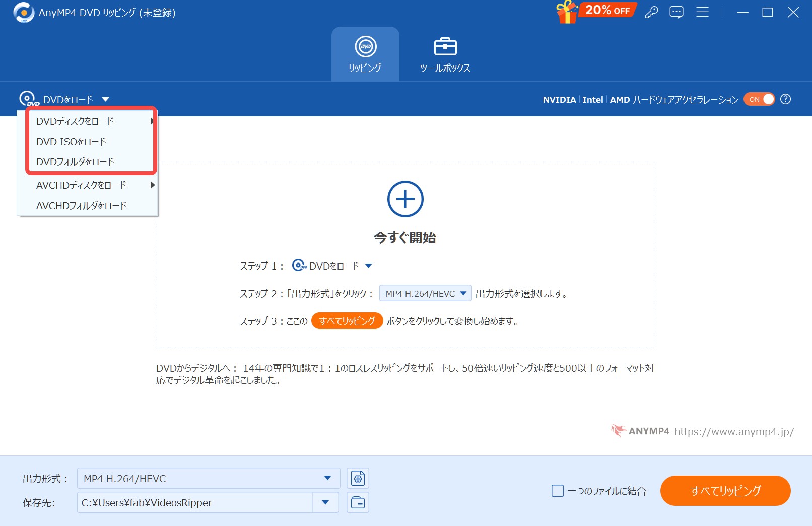Open output profile settings gear icon
Image resolution: width=812 pixels, height=526 pixels.
point(358,478)
